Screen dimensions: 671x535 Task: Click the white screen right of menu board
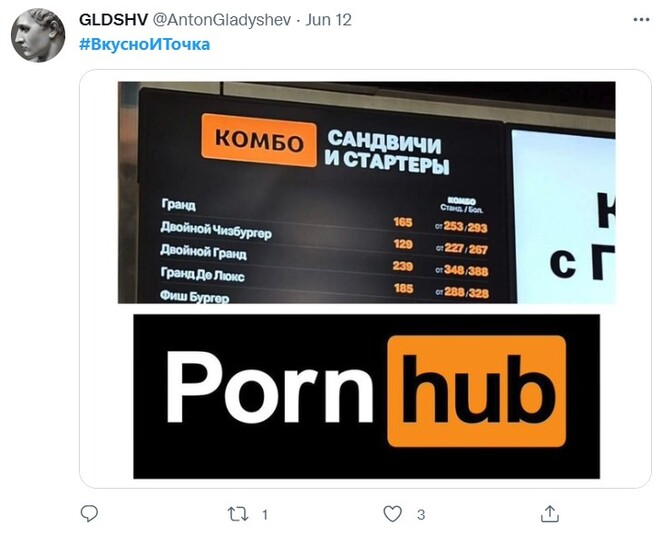point(564,217)
